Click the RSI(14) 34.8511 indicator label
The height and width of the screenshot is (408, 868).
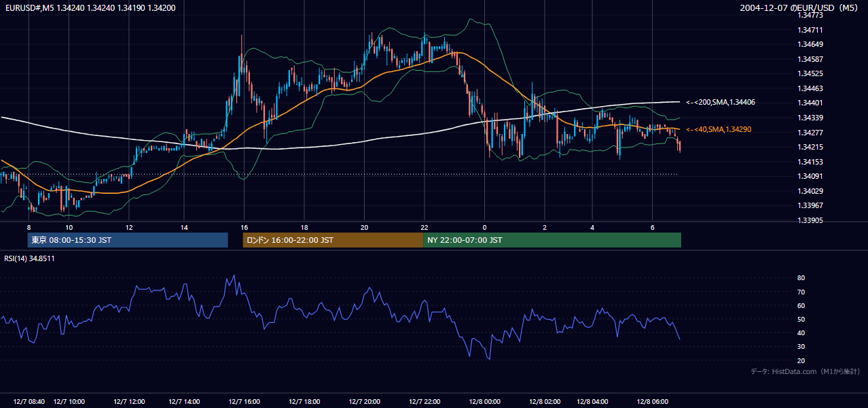coord(30,258)
